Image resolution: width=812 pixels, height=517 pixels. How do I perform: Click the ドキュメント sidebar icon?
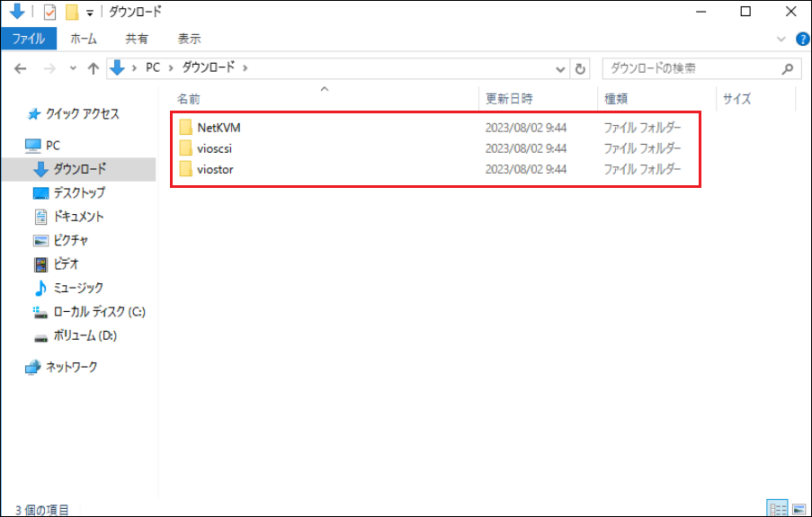pyautogui.click(x=40, y=217)
